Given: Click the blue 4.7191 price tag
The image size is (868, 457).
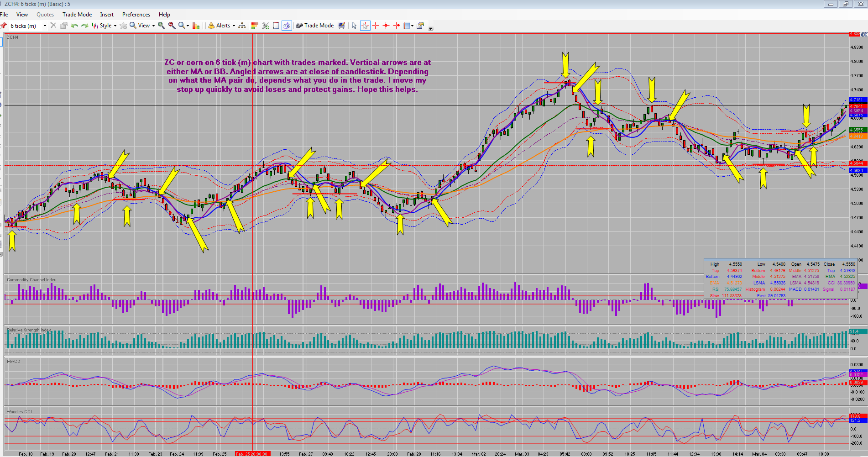Looking at the screenshot, I should (x=858, y=100).
